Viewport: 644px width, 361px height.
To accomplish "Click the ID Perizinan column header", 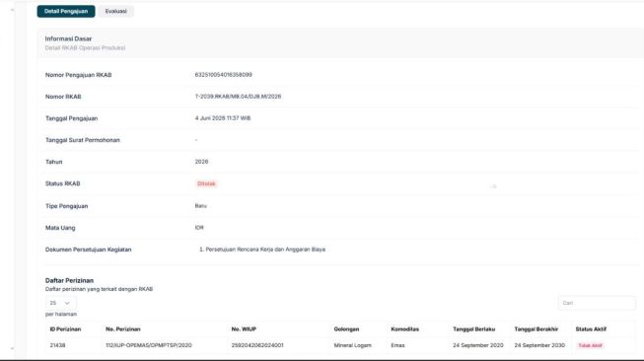I will point(65,329).
